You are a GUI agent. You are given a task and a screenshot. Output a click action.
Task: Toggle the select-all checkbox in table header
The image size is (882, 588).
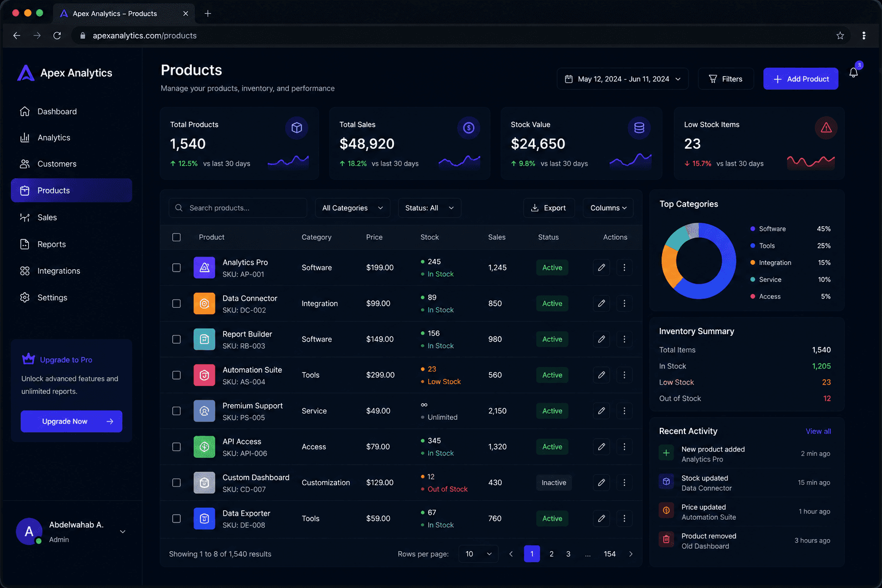176,237
